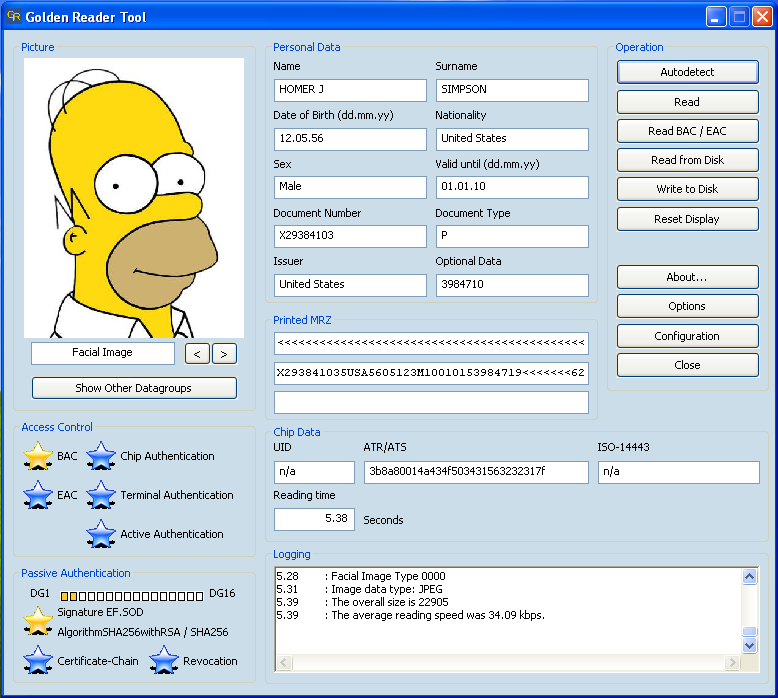Click the Active Authentication star icon
The image size is (778, 698).
click(101, 534)
